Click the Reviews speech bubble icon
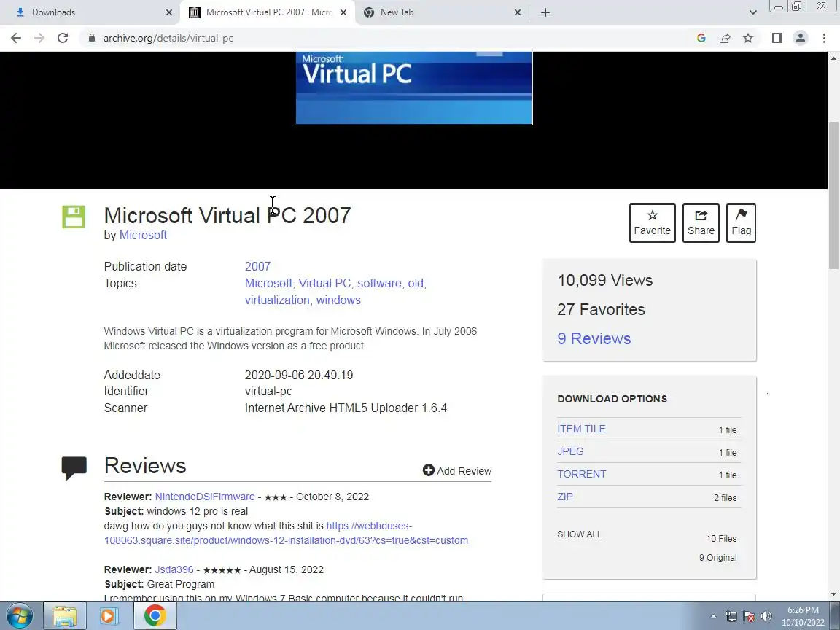This screenshot has height=630, width=840. click(74, 467)
